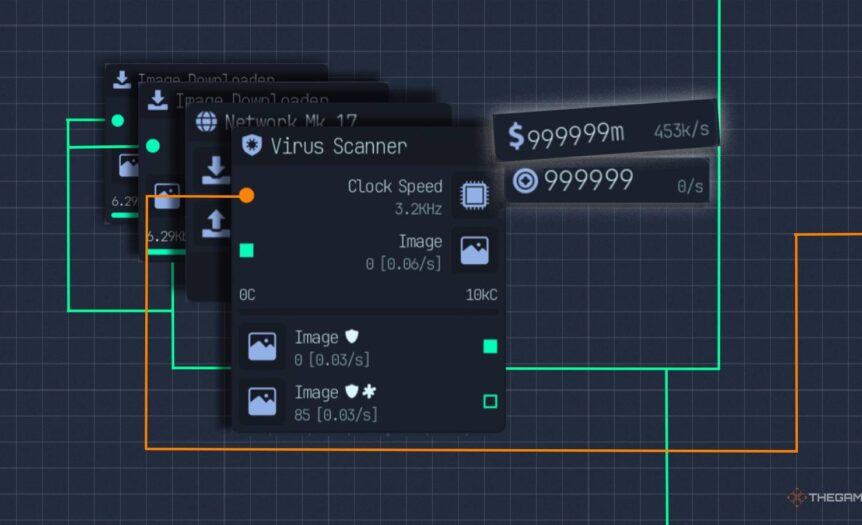The image size is (862, 525).
Task: Click the front Image Downloader's download icon
Action: 158,100
